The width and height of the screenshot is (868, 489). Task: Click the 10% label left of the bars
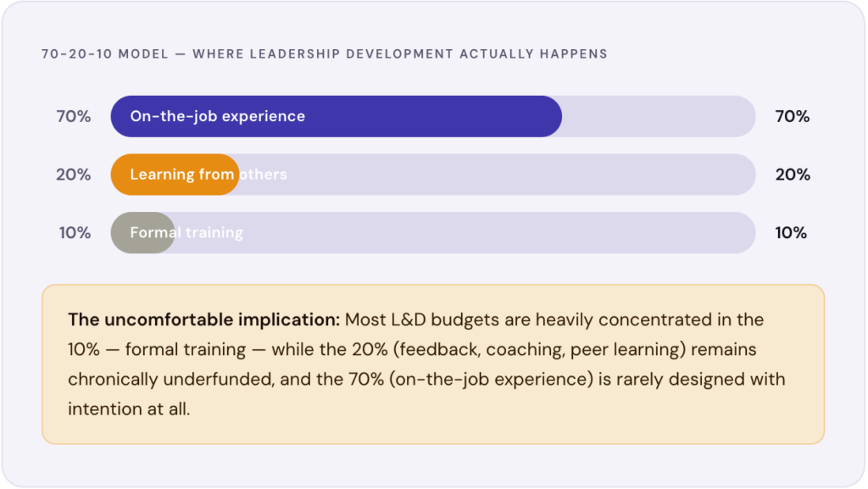pyautogui.click(x=75, y=232)
